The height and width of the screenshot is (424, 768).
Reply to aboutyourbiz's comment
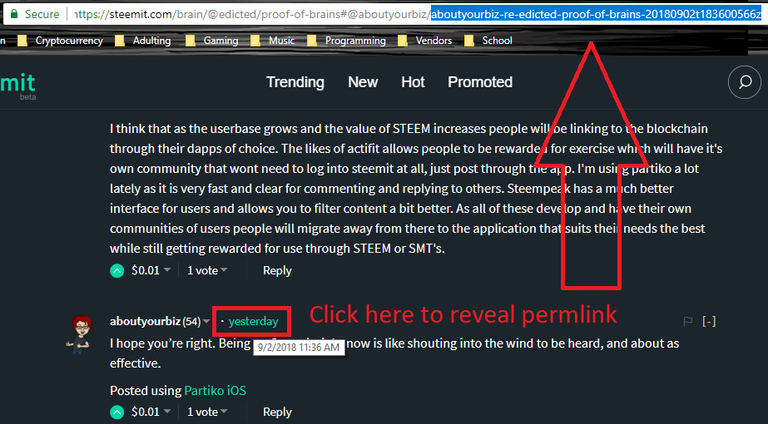[x=277, y=412]
